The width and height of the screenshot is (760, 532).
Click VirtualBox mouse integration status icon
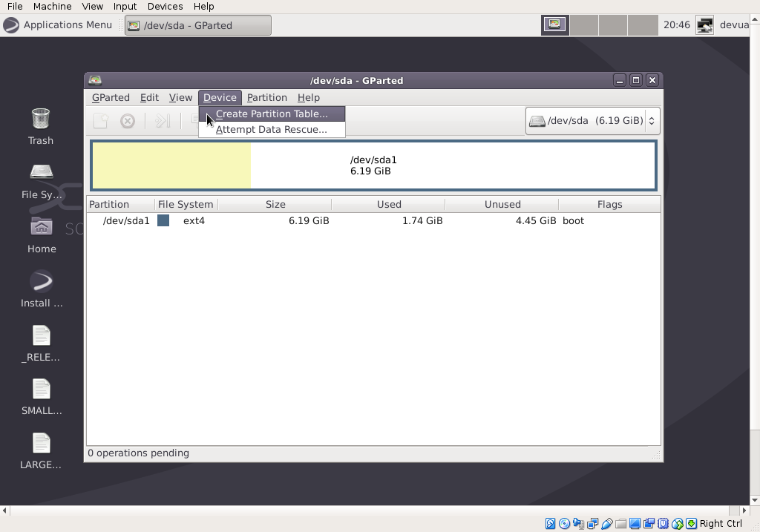click(x=678, y=523)
